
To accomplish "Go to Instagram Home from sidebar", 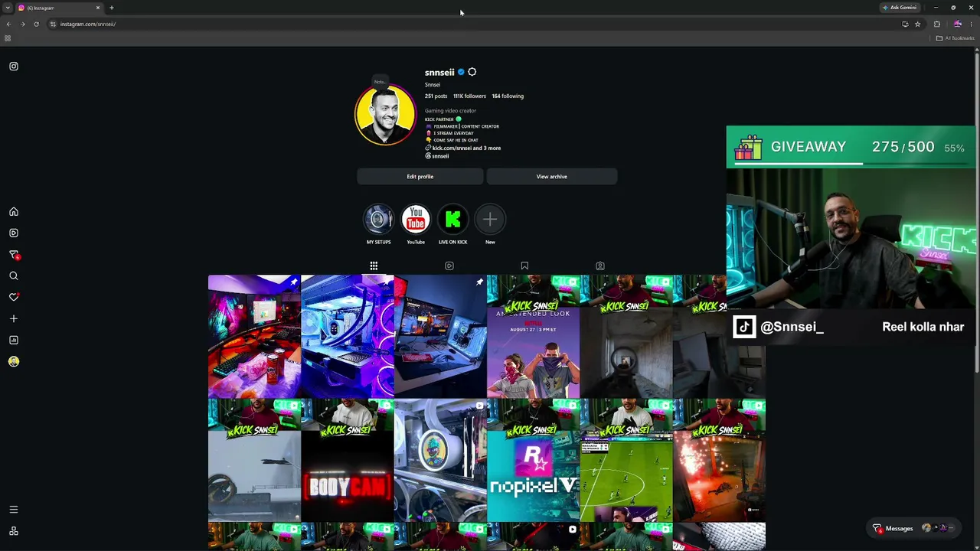I will click(14, 212).
